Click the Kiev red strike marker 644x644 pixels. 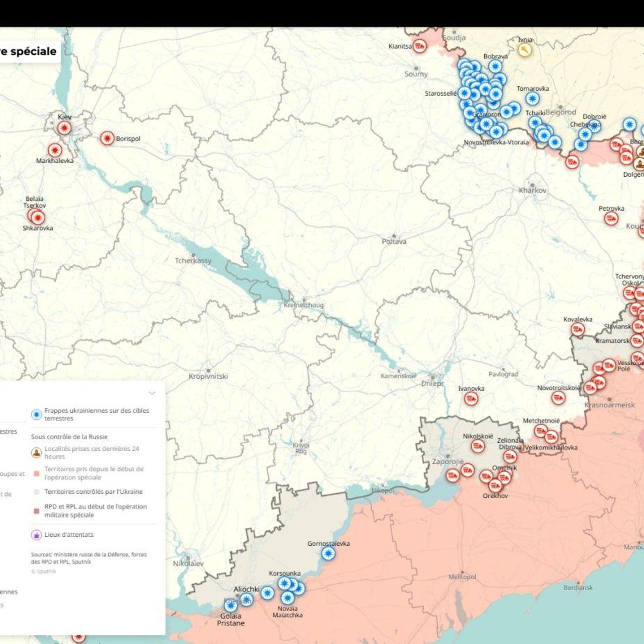point(64,128)
